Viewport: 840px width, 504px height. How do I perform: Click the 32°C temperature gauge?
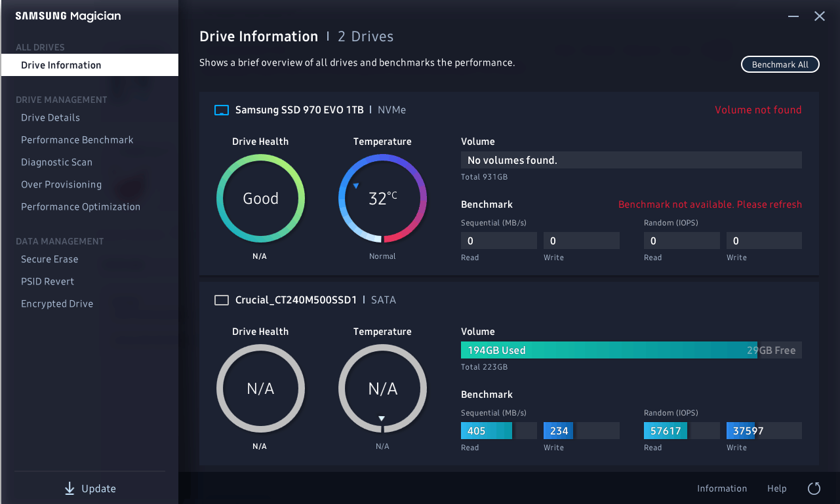click(x=382, y=199)
